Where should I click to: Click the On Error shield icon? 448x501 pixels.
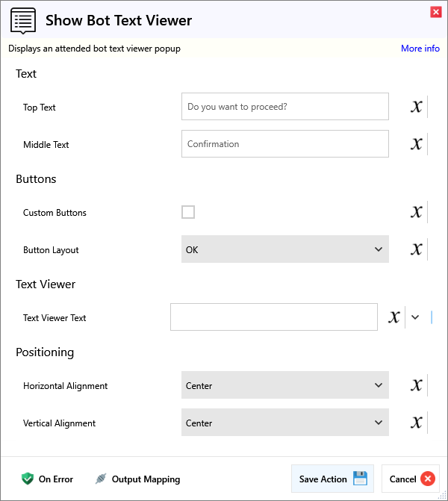click(28, 479)
